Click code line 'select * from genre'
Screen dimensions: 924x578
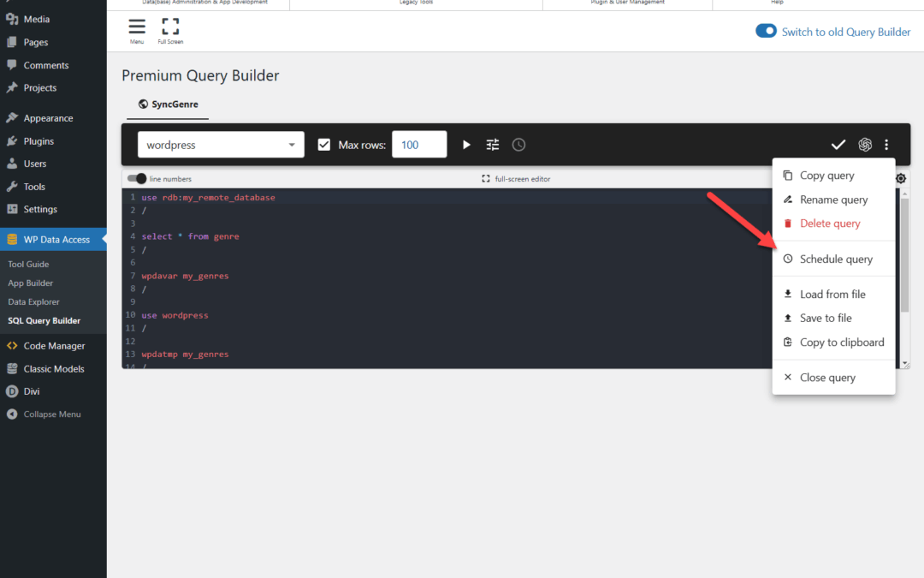click(190, 236)
